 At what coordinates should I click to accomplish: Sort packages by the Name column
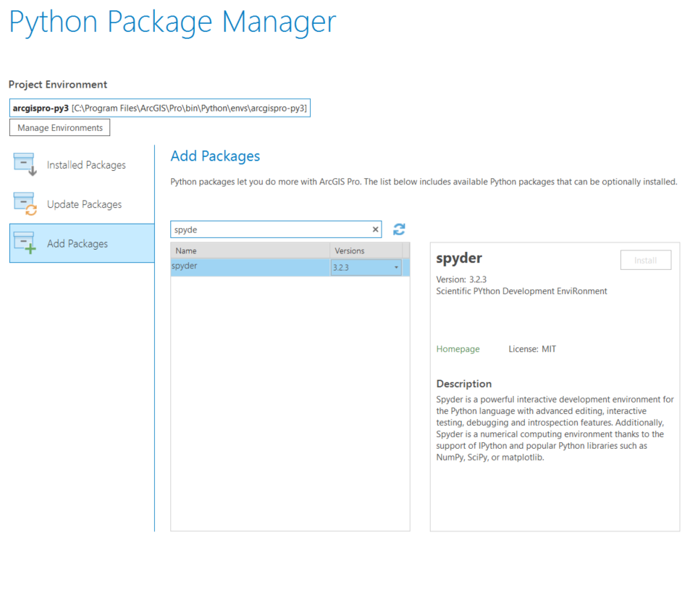(x=250, y=250)
